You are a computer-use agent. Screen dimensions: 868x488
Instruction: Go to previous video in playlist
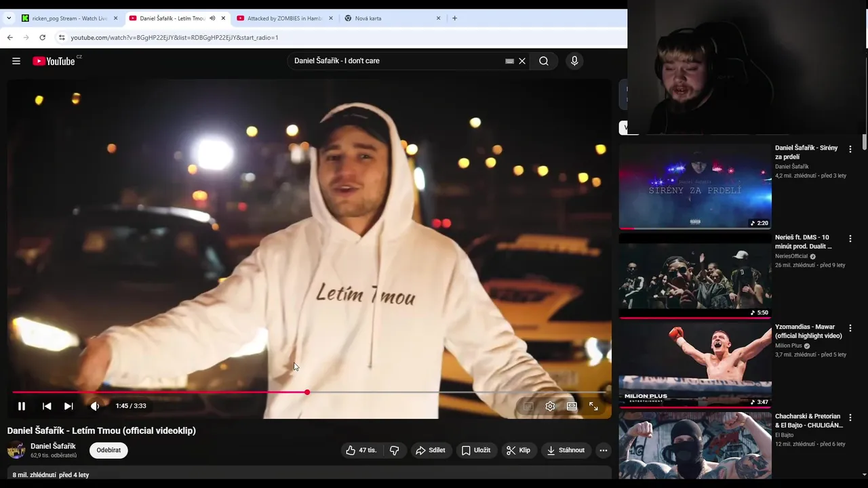point(47,406)
